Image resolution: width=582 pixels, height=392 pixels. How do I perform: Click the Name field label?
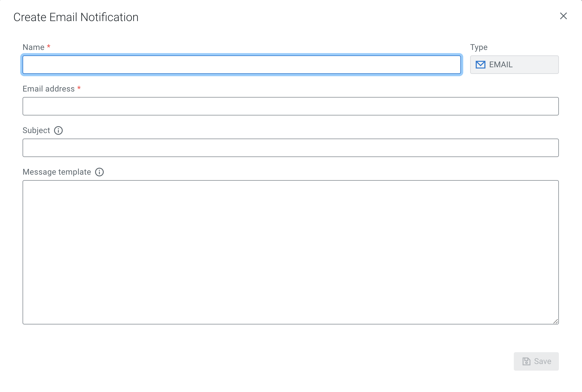tap(34, 47)
